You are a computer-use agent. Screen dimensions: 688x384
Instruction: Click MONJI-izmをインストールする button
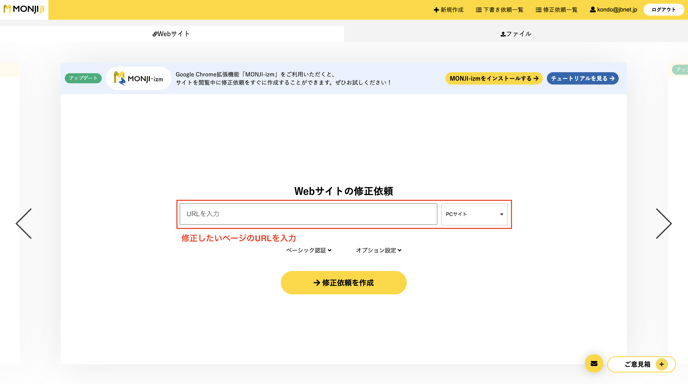(x=494, y=79)
